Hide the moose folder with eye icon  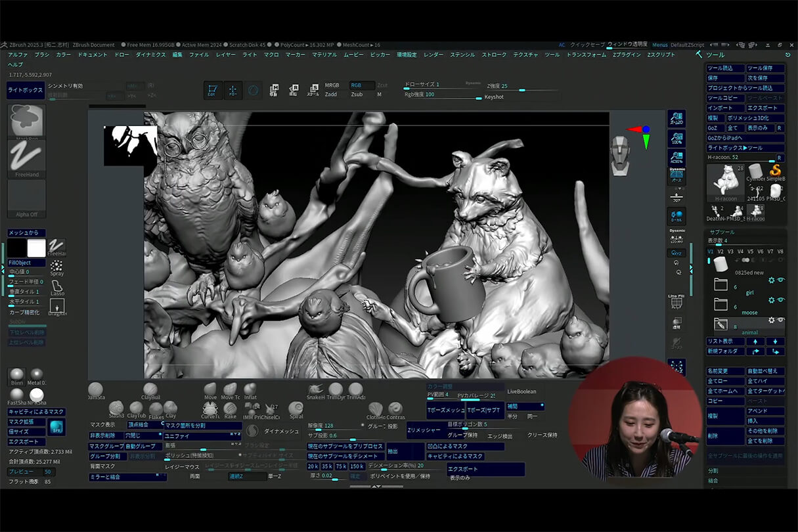[x=781, y=300]
